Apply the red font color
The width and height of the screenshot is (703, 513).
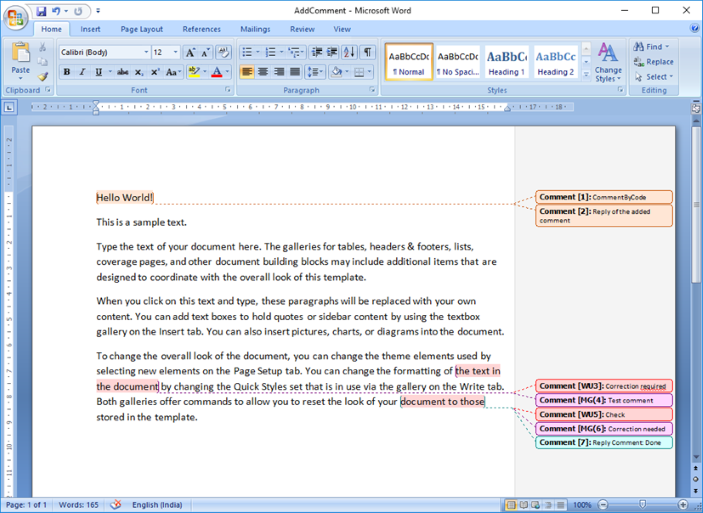217,72
